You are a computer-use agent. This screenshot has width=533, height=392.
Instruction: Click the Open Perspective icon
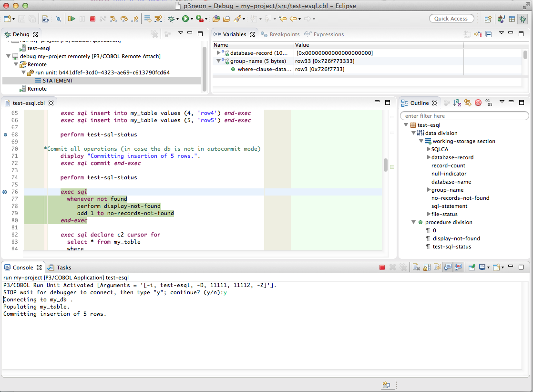pyautogui.click(x=488, y=19)
